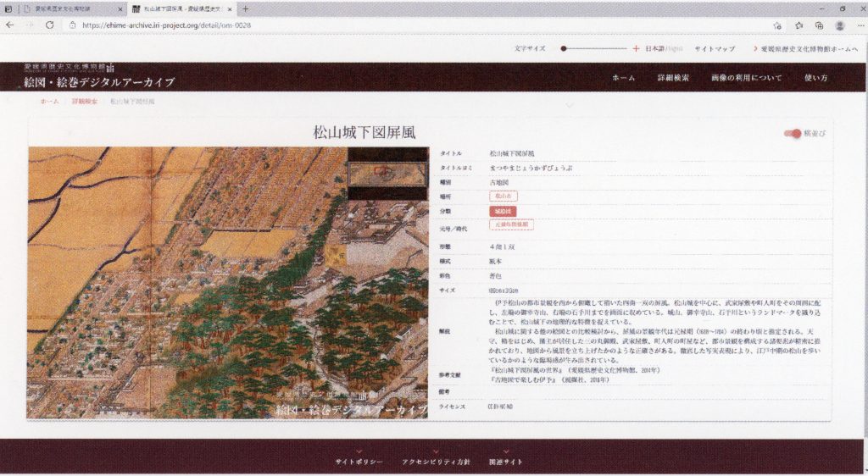Screen dimensions: 868x476
Task: Click the license value in ライセンス row
Action: tap(499, 407)
